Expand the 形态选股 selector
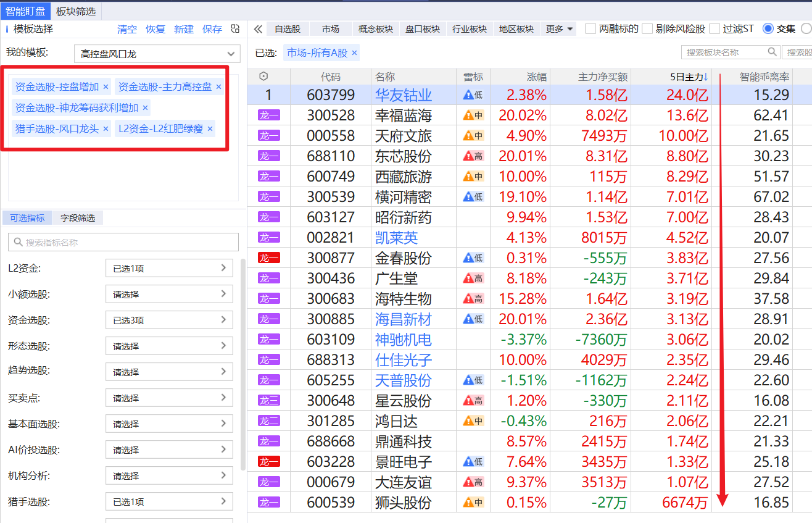Viewport: 812px width, 523px height. (169, 346)
